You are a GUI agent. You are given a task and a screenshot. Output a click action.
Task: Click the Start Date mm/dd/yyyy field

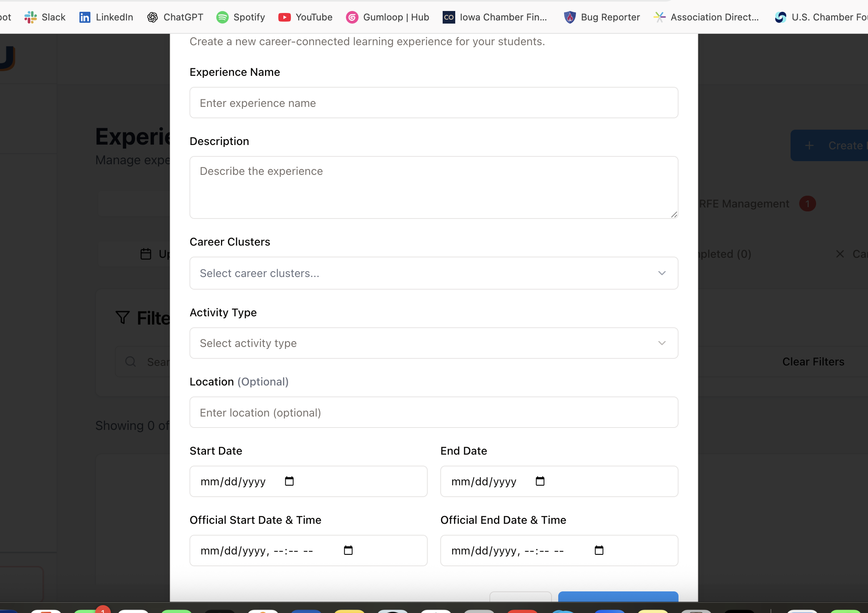234,482
